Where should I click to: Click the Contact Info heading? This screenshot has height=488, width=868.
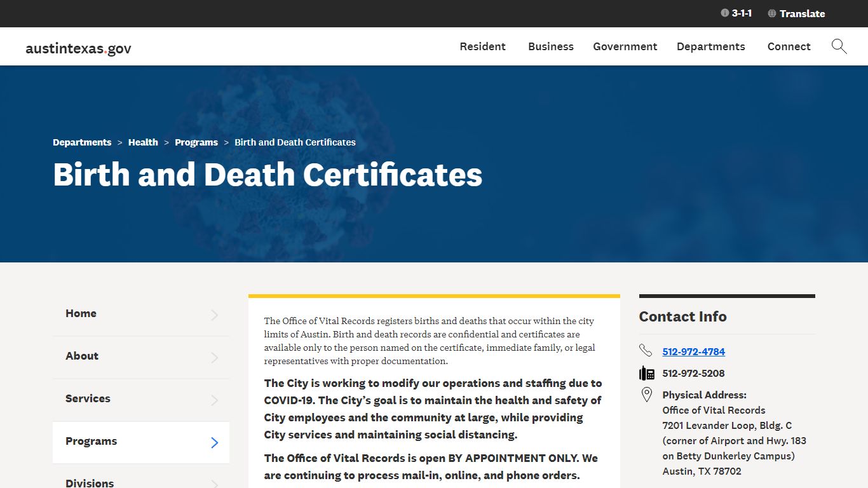(x=682, y=316)
